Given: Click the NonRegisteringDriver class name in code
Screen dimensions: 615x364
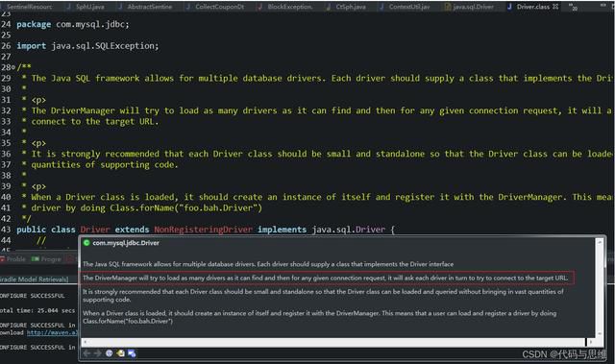Looking at the screenshot, I should [203, 230].
